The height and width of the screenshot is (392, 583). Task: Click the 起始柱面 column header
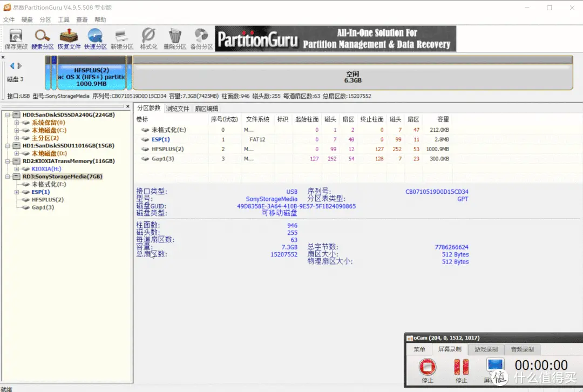click(x=307, y=119)
